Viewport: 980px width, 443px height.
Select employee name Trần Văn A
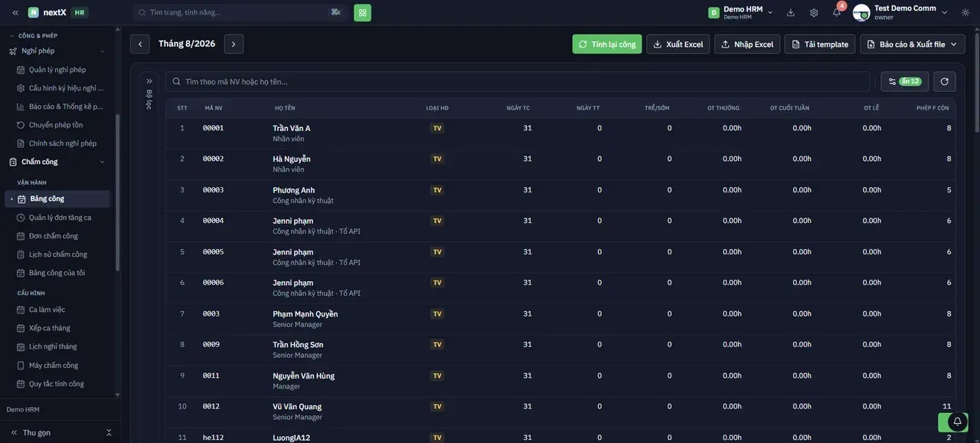[292, 128]
